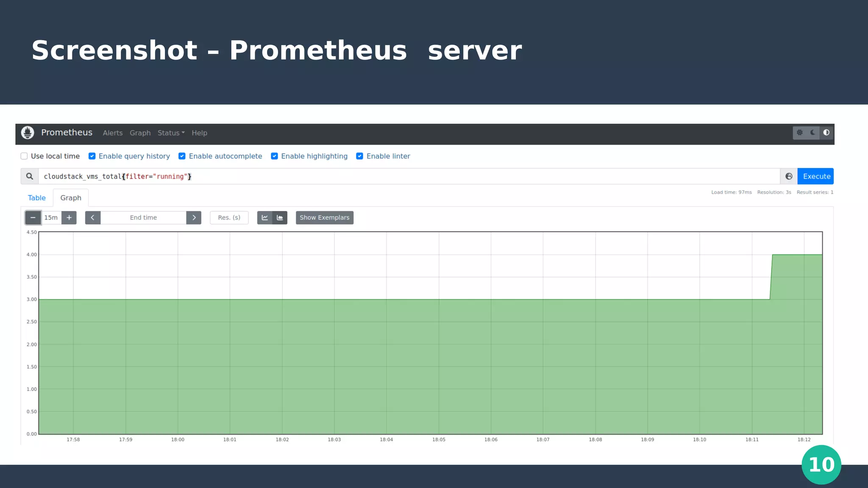Viewport: 868px width, 488px height.
Task: Expand the Status dropdown menu
Action: pos(171,133)
